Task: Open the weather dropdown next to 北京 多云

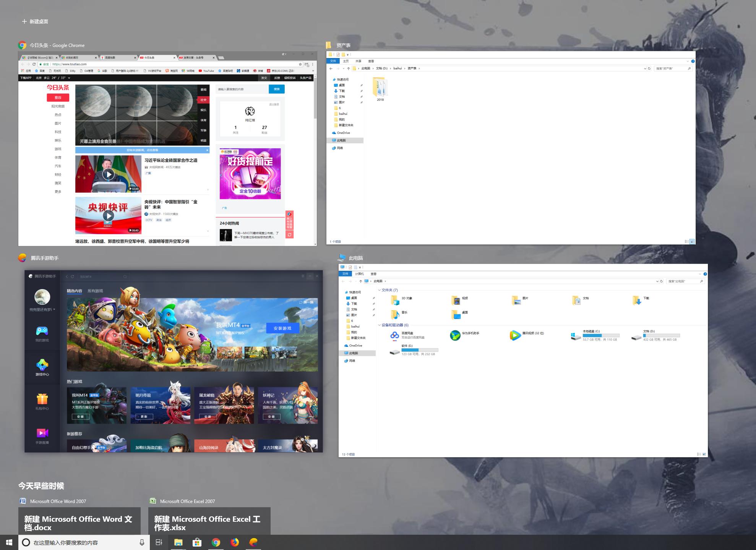Action: [70, 78]
